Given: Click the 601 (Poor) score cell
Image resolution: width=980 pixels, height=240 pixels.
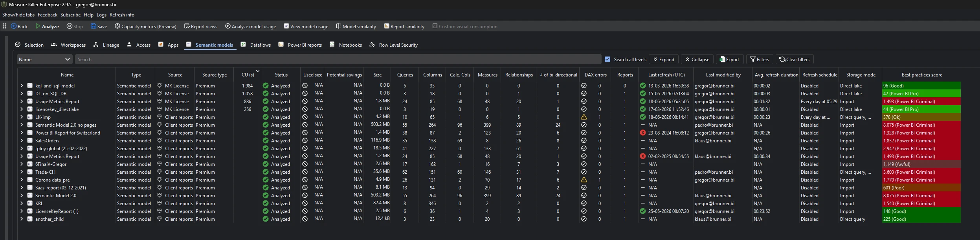Looking at the screenshot, I should [x=921, y=187].
